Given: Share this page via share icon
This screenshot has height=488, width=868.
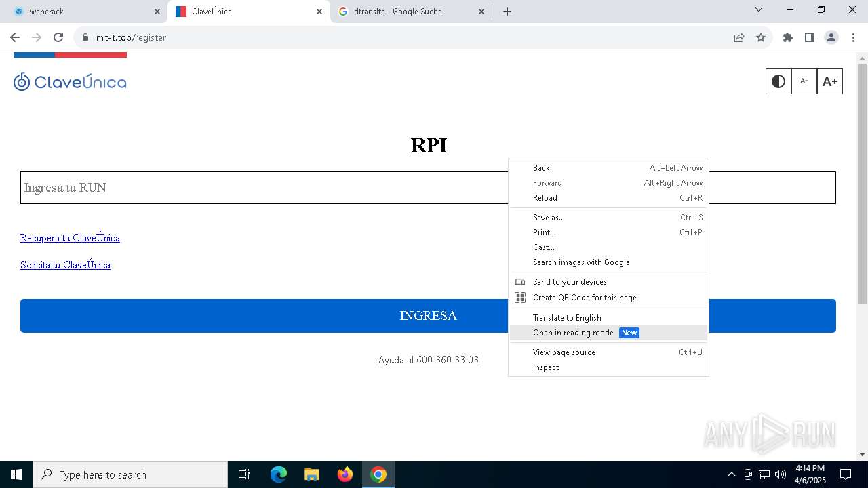Looking at the screenshot, I should tap(739, 37).
